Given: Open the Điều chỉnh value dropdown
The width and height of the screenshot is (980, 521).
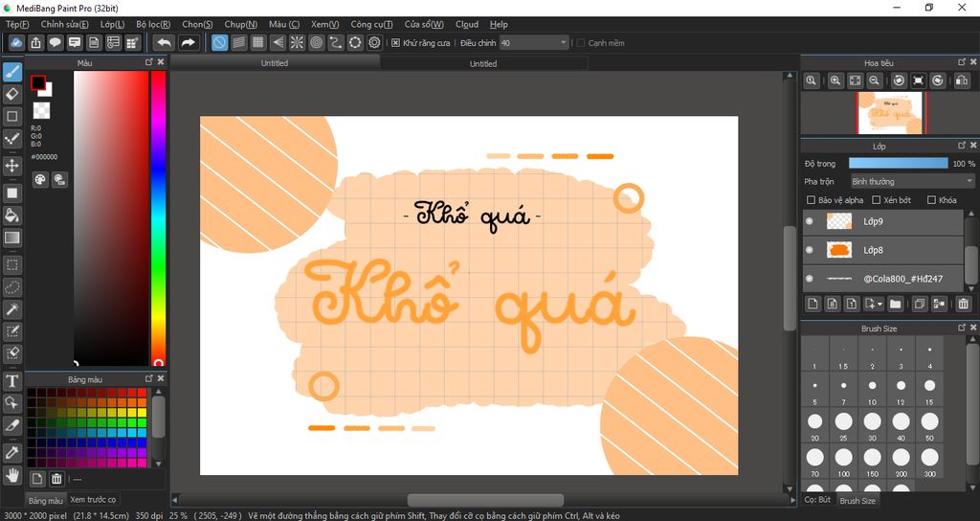Looking at the screenshot, I should pos(534,43).
